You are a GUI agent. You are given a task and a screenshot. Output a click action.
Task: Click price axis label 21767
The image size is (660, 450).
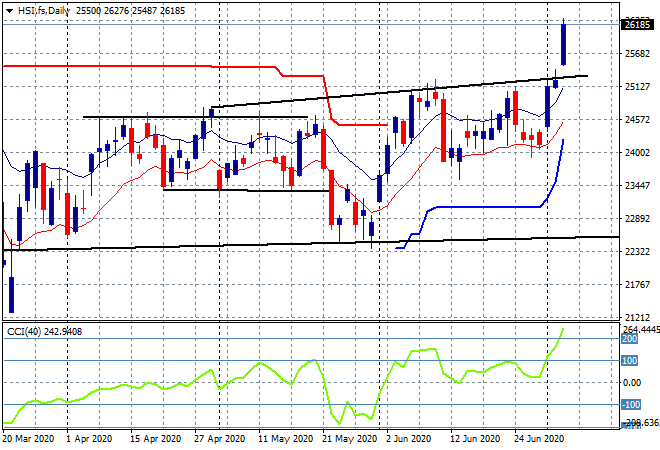click(638, 285)
